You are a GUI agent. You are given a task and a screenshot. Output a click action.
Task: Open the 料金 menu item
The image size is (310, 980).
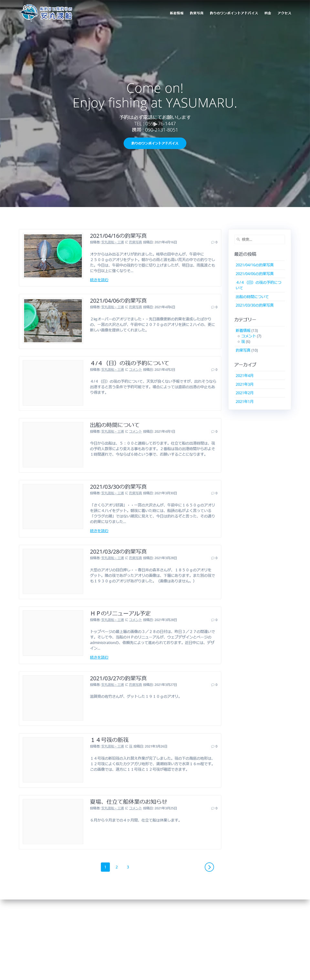267,13
